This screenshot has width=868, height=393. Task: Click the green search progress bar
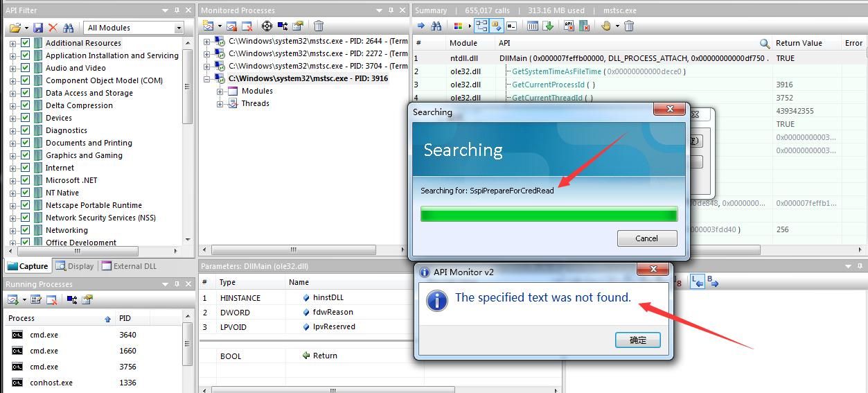coord(549,214)
